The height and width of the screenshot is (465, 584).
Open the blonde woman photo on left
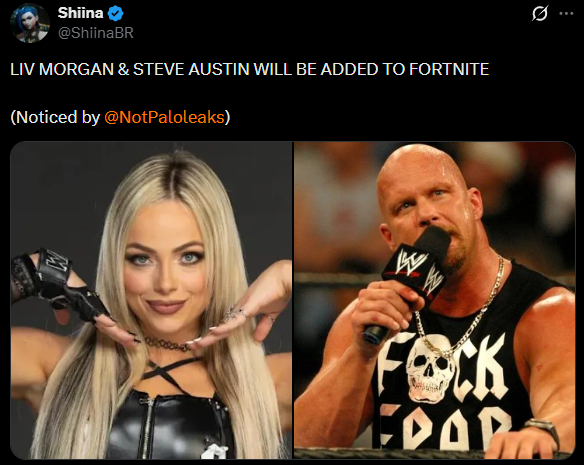point(151,300)
